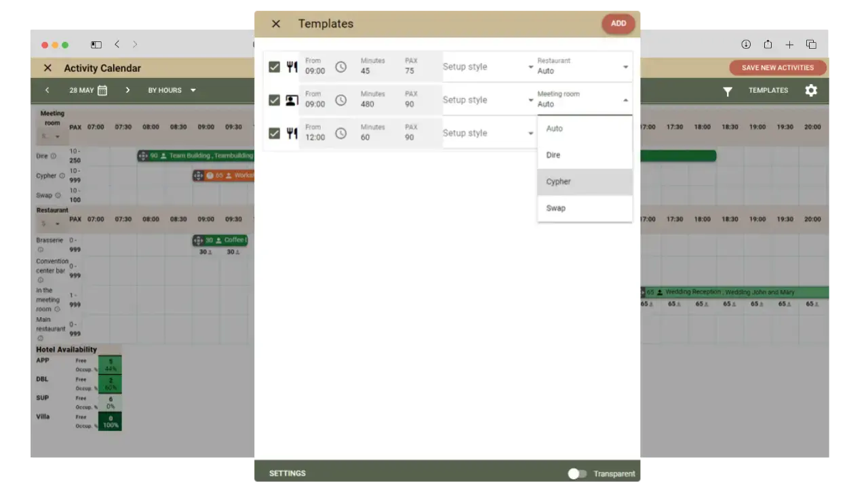Toggle the Transparent switch
Screen dimensions: 868x488
pos(577,474)
